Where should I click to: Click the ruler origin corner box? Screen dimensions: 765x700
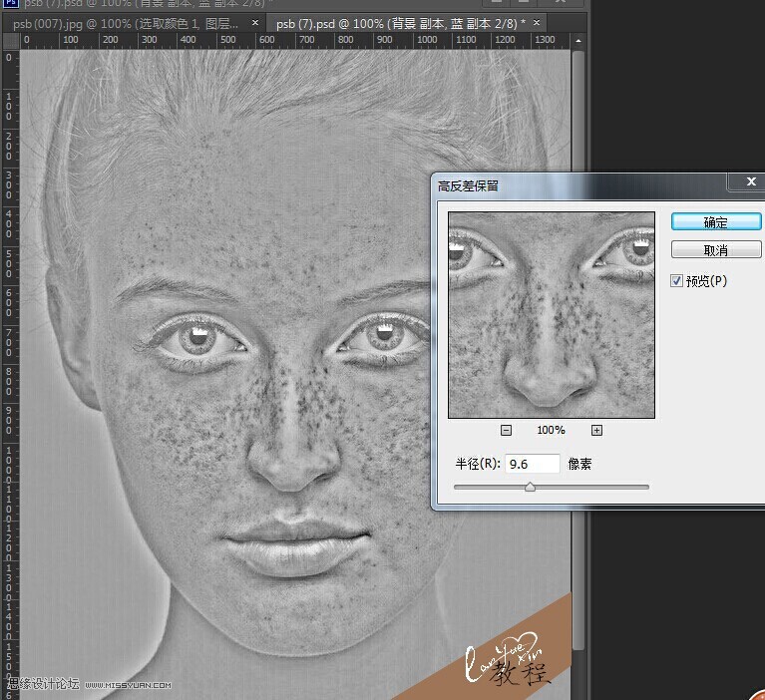(x=11, y=41)
